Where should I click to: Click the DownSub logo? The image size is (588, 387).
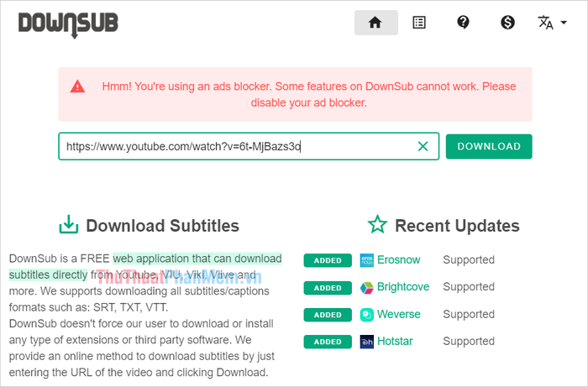pos(68,24)
